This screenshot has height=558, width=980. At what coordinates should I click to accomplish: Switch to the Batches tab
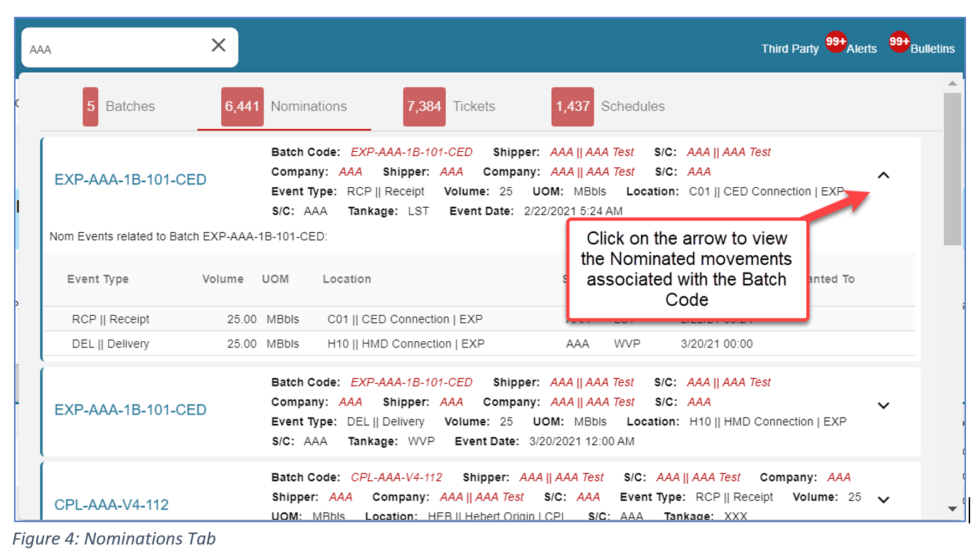tap(119, 107)
